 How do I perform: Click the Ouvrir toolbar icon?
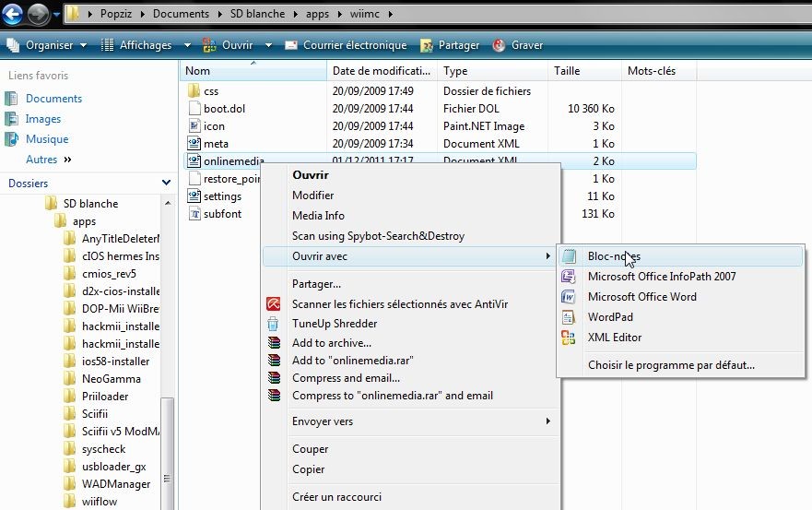click(x=209, y=45)
